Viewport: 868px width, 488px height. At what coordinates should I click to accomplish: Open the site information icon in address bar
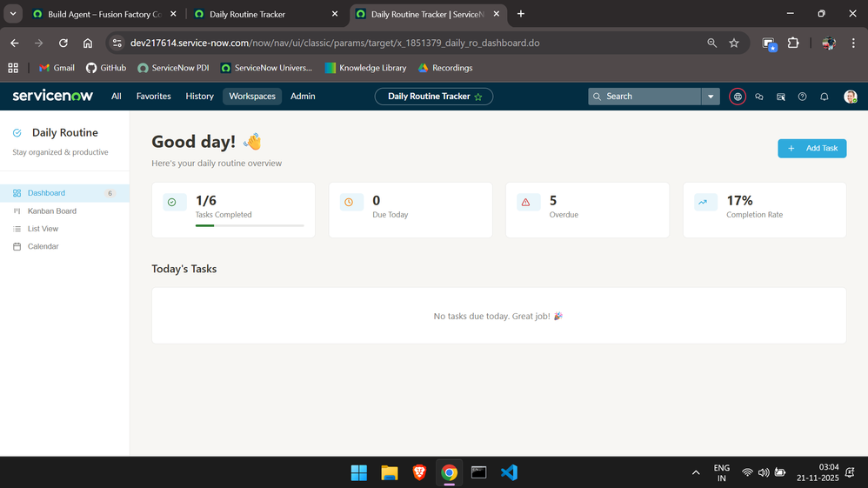coord(117,43)
